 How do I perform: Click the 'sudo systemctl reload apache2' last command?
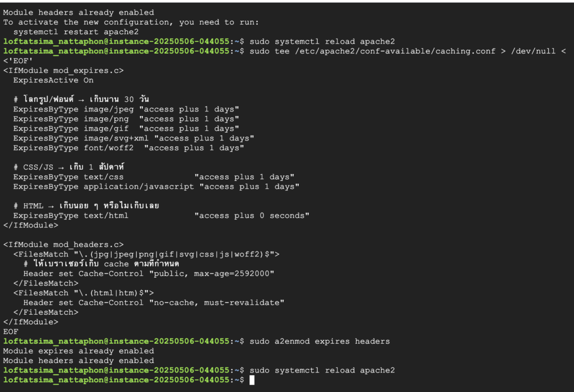tap(322, 370)
